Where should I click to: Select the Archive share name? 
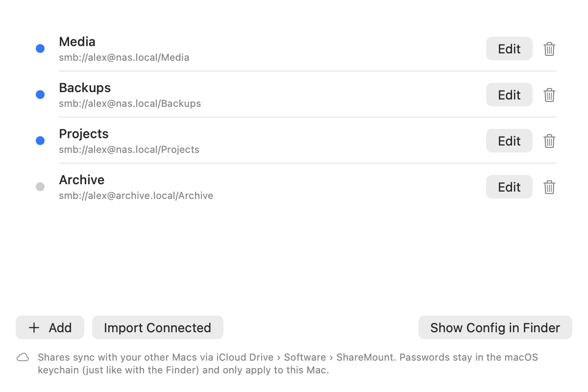coord(82,180)
